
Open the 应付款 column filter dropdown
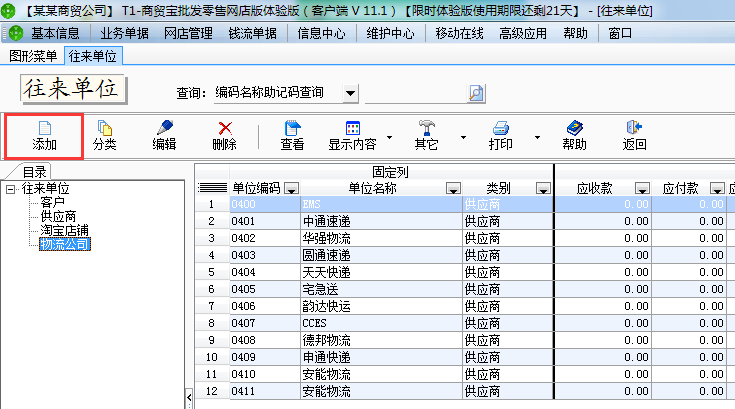point(717,189)
